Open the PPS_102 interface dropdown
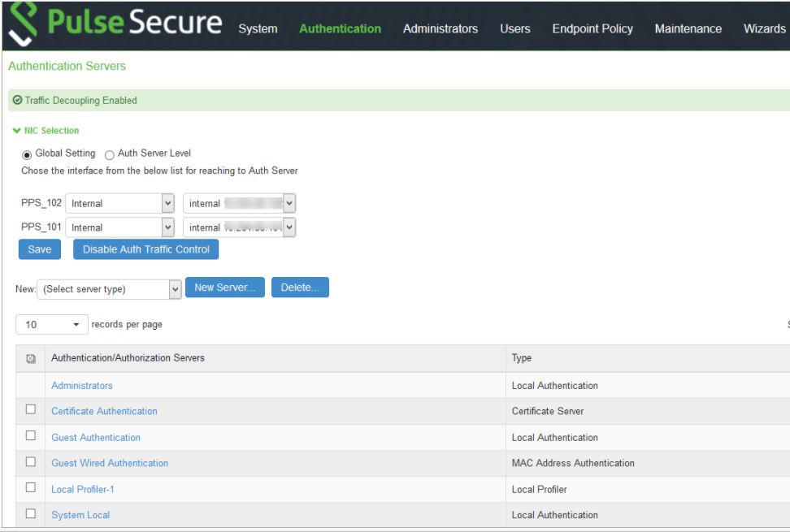The width and height of the screenshot is (790, 532). click(167, 203)
